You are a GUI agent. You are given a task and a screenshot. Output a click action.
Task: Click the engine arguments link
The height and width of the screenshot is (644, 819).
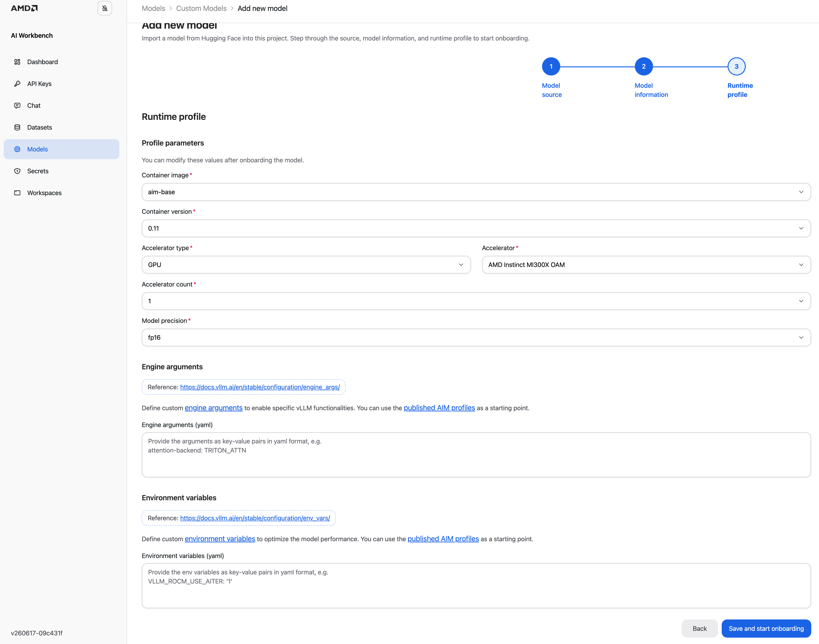coord(213,408)
